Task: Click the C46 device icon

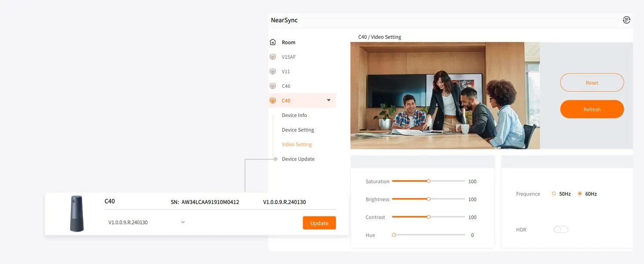Action: click(x=273, y=86)
